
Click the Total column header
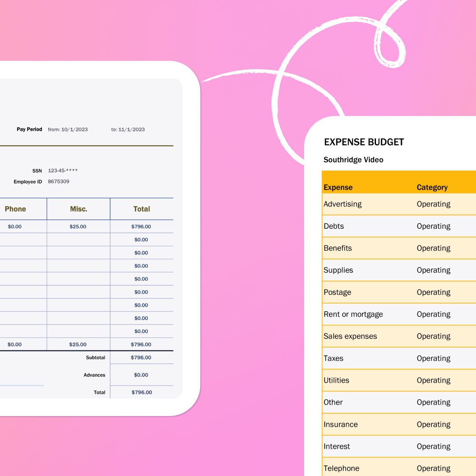click(x=141, y=208)
